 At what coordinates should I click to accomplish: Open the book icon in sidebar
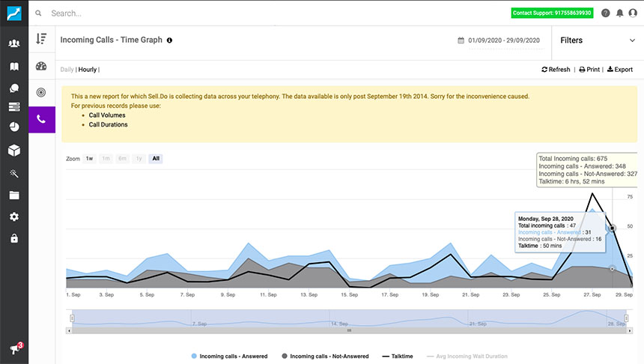(x=14, y=66)
